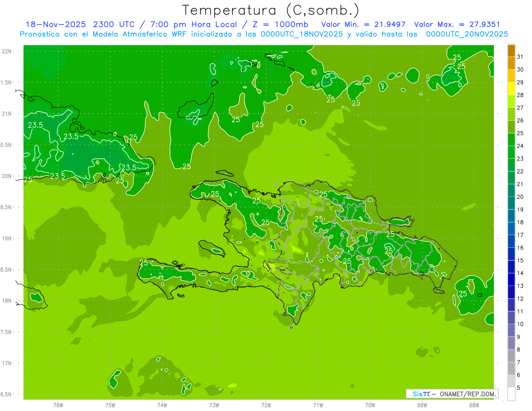Click the "28" colorbar label

tap(520, 95)
